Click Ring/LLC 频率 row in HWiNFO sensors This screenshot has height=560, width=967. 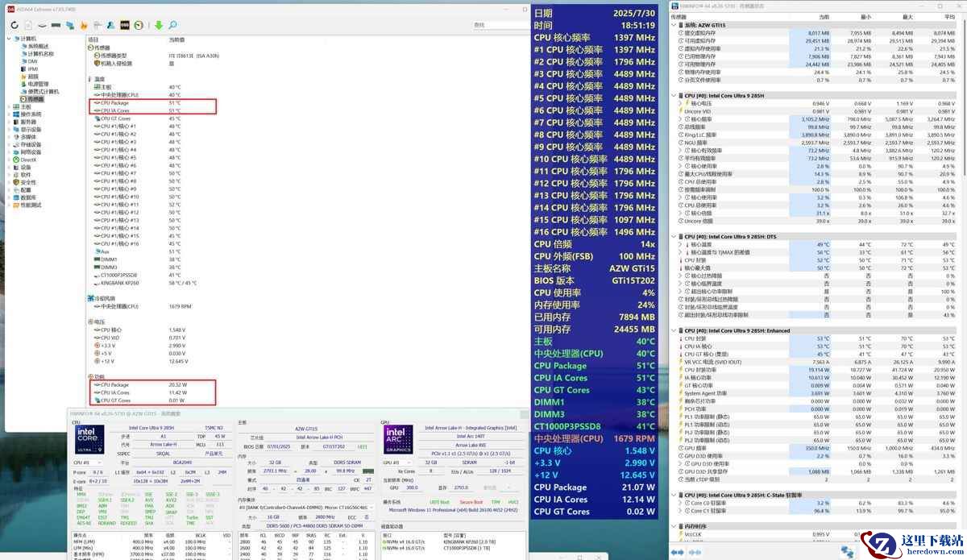point(816,135)
